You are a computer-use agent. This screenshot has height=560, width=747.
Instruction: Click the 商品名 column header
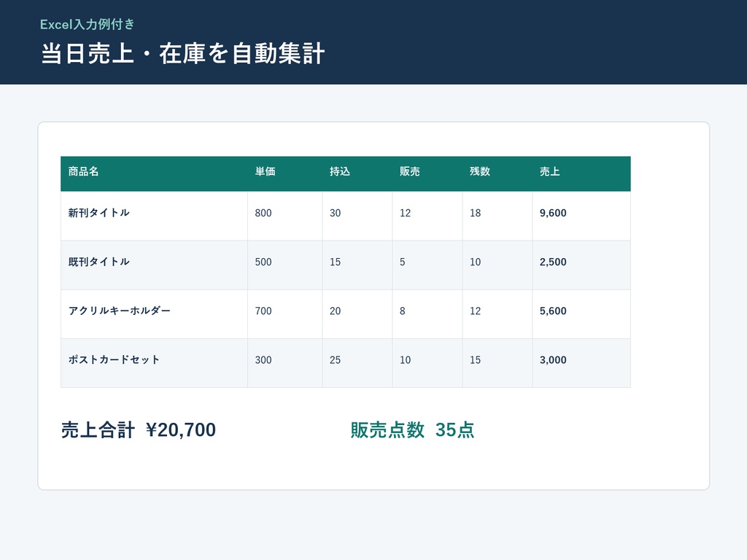click(154, 174)
